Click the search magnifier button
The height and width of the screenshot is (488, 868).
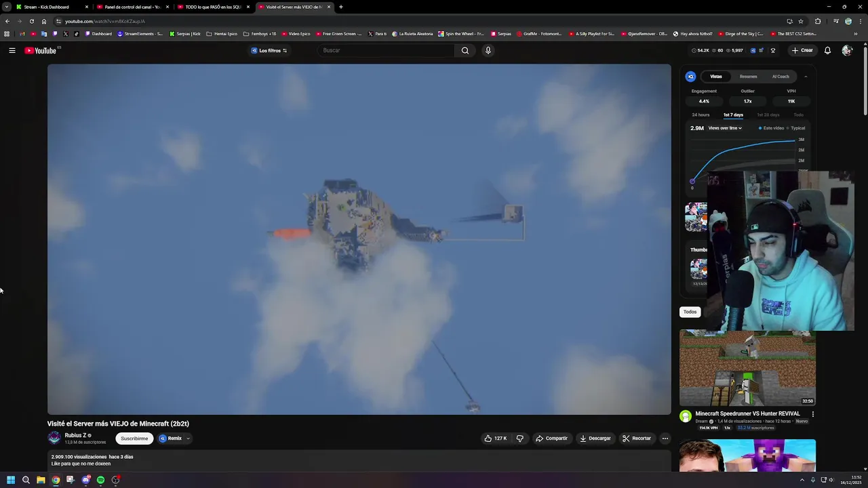(465, 50)
